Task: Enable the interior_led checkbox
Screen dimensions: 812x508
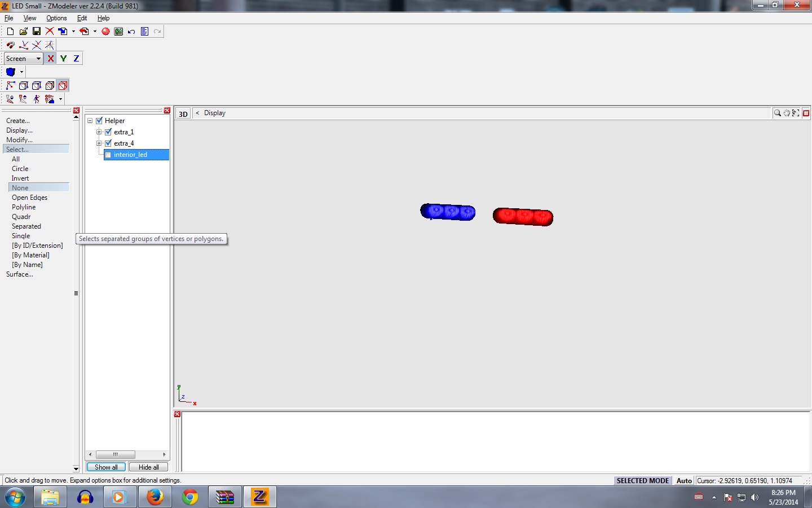Action: pos(108,155)
